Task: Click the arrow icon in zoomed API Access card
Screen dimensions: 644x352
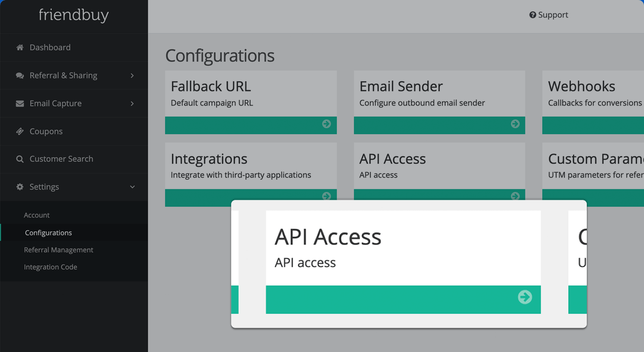Action: point(525,297)
